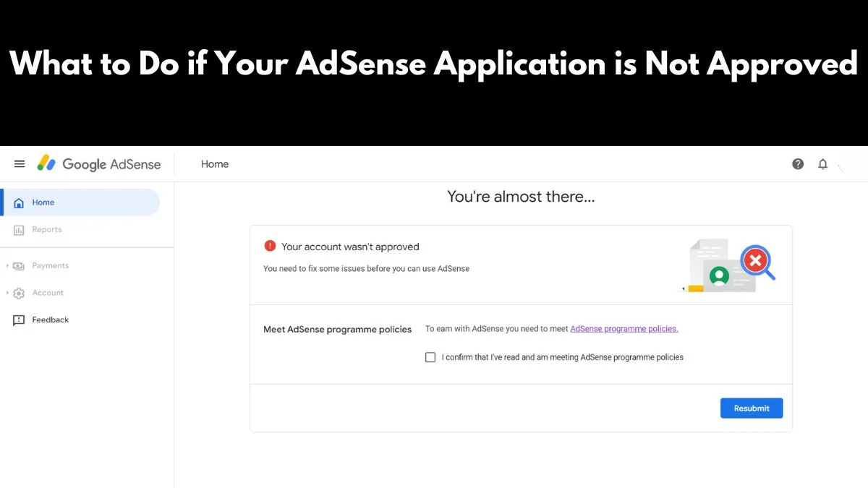Image resolution: width=868 pixels, height=488 pixels.
Task: Expand the Payments section
Action: coord(7,265)
